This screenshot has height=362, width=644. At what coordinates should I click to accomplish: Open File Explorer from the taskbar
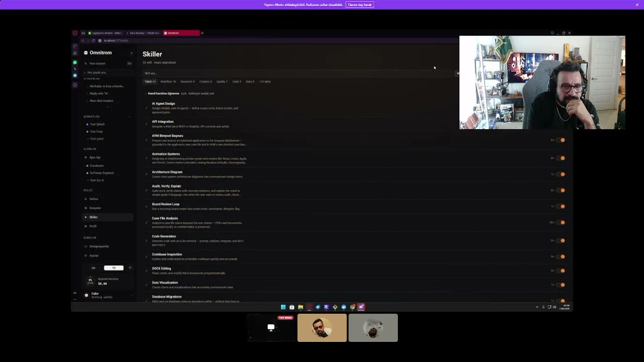(300, 307)
